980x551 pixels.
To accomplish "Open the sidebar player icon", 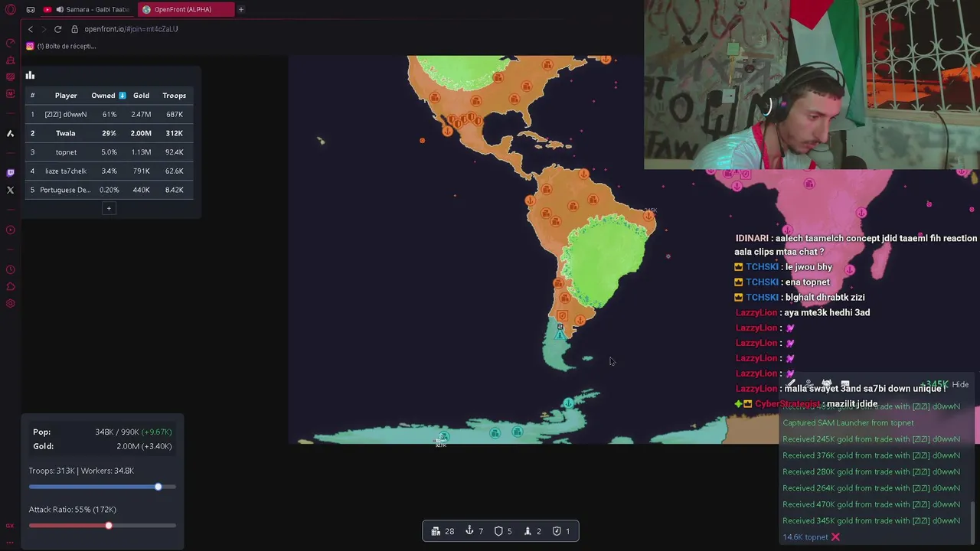I will click(10, 230).
